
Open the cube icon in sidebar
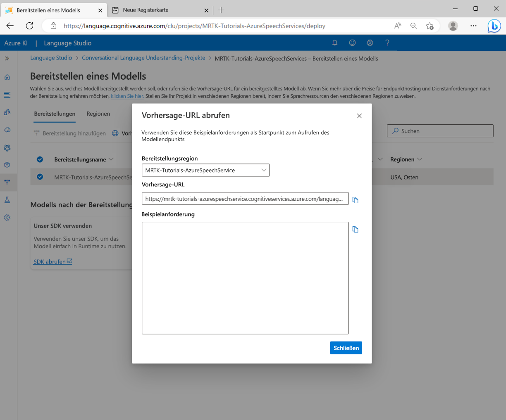pos(7,165)
